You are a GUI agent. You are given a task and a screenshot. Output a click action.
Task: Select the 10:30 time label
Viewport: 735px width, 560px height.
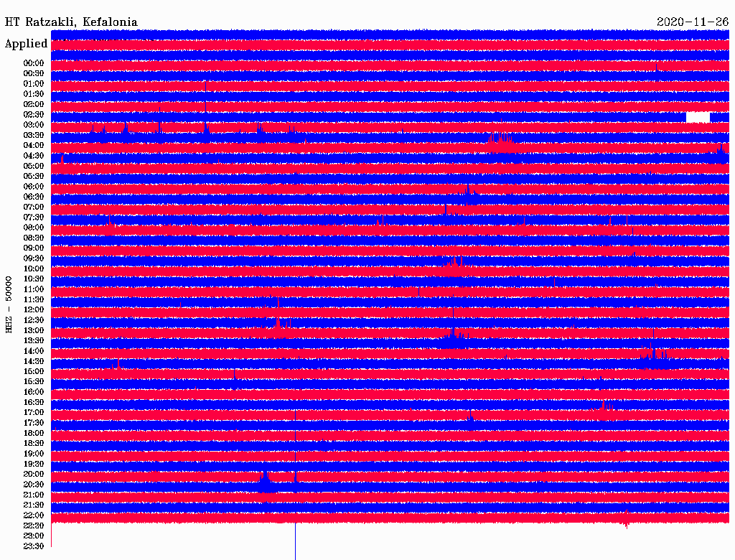tap(34, 279)
